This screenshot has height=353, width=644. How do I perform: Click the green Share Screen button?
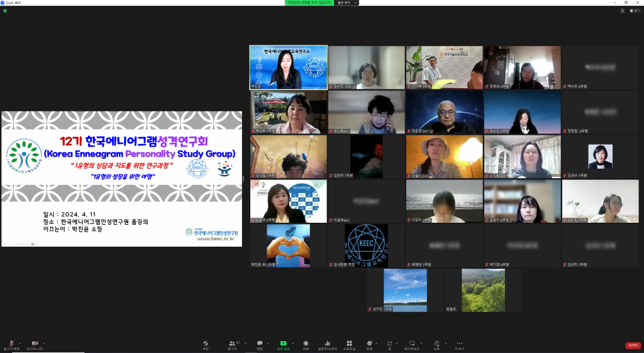(284, 345)
